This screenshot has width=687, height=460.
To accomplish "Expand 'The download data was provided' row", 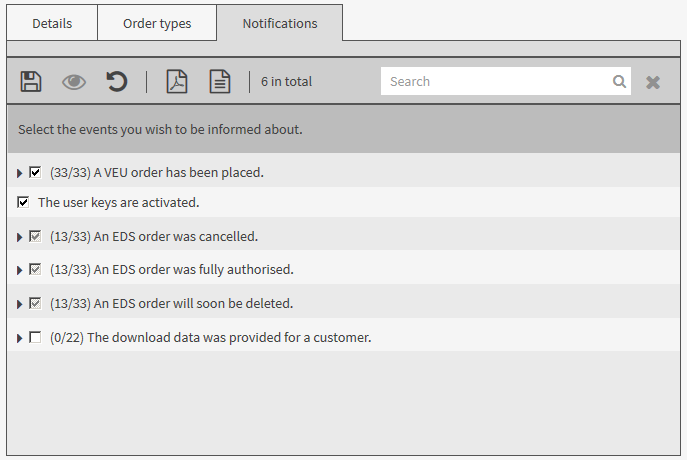I will pos(19,338).
